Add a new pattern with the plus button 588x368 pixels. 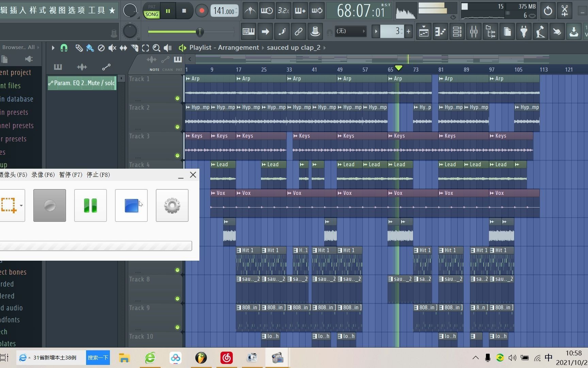(408, 32)
